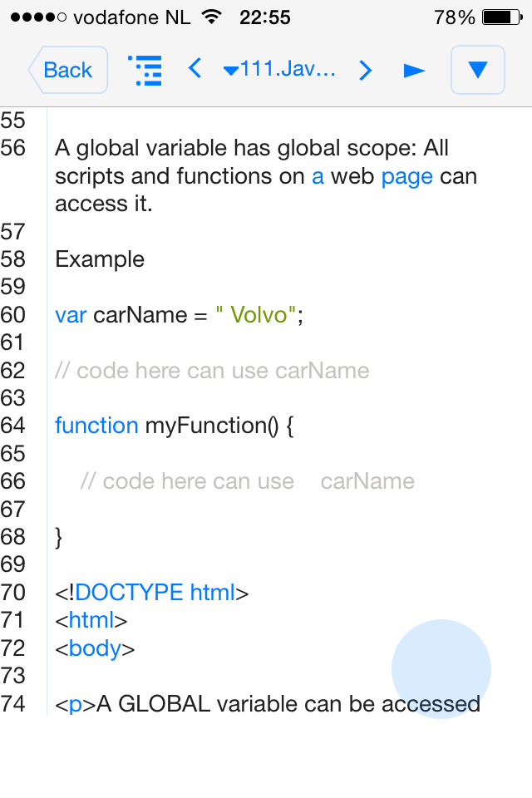The image size is (532, 798).
Task: Tap the light blue floating circle
Action: coord(441,668)
